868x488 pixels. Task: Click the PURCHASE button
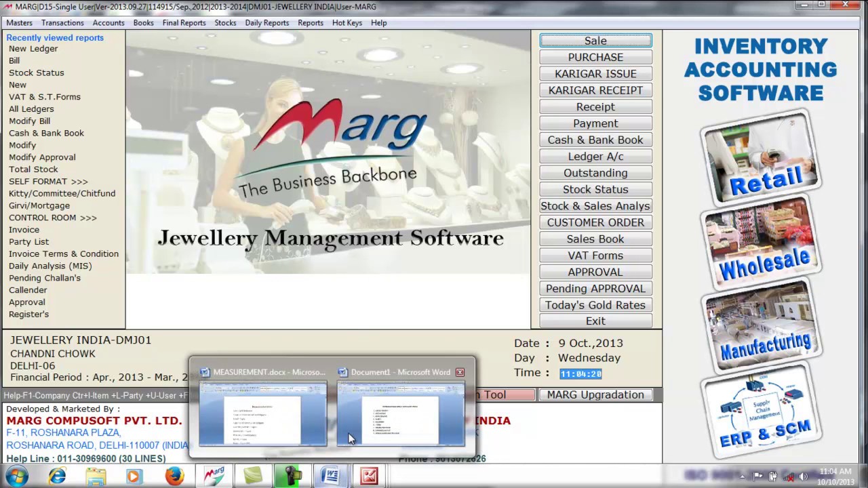coord(595,58)
